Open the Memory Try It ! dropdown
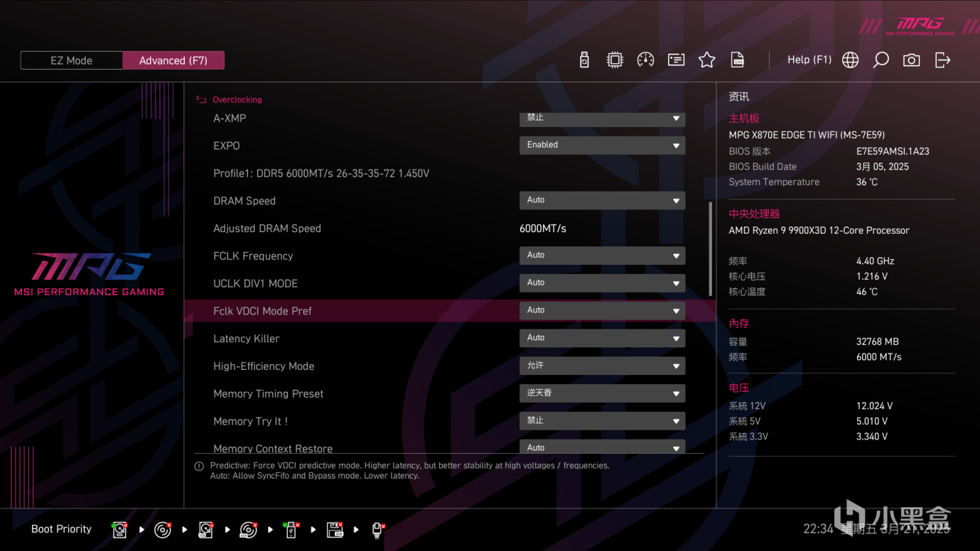 pyautogui.click(x=602, y=420)
